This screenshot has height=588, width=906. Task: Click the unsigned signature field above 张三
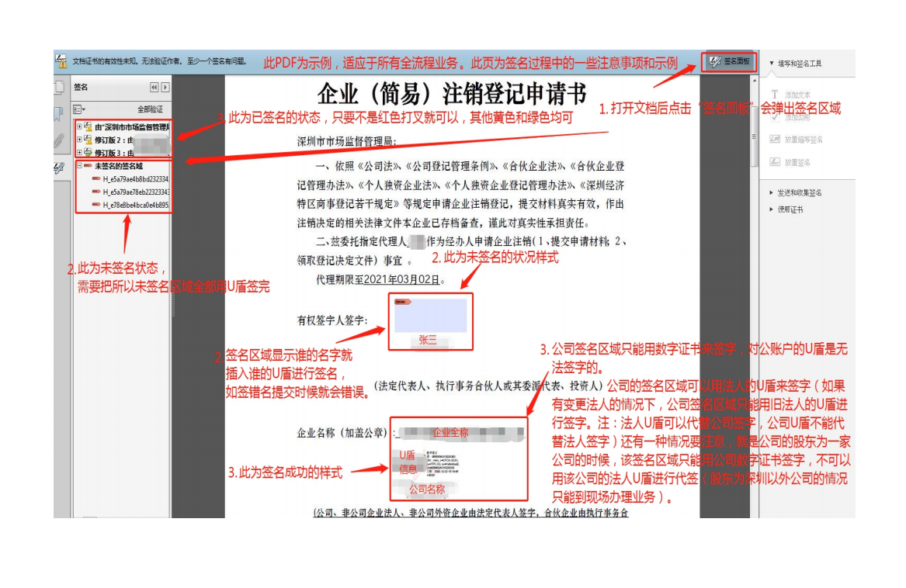pos(431,316)
